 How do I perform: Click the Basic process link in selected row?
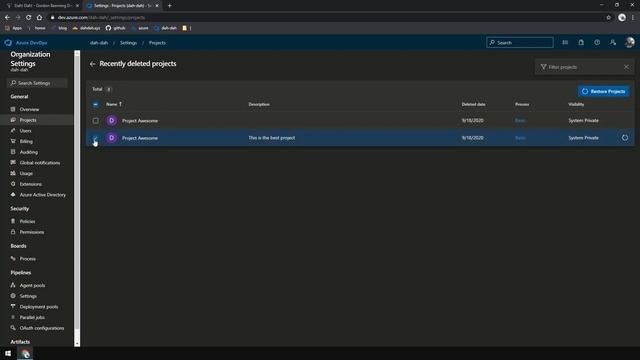pos(520,138)
